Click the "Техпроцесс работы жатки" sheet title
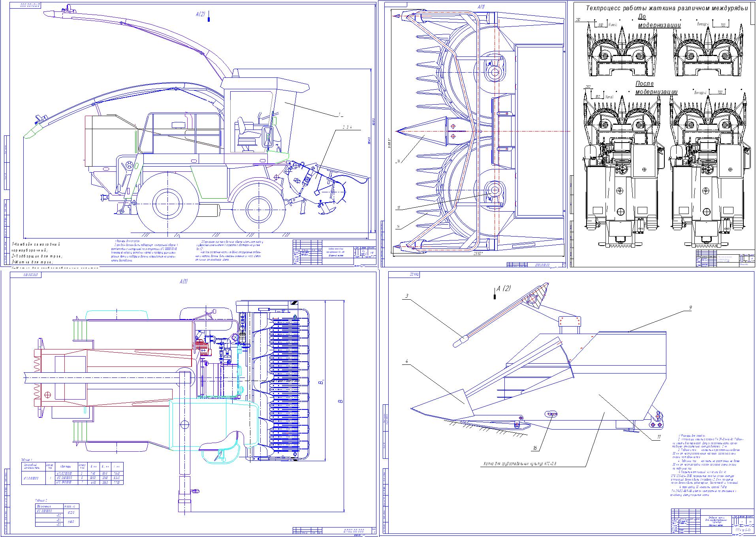 coord(666,8)
